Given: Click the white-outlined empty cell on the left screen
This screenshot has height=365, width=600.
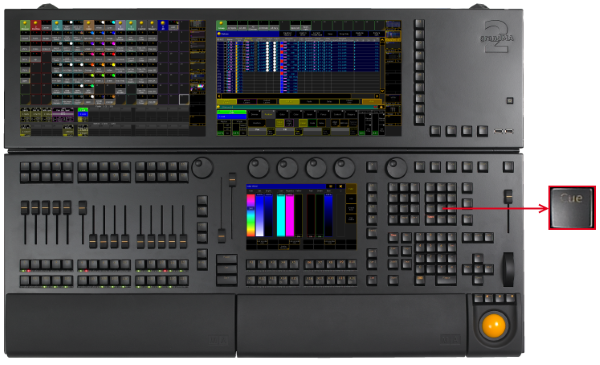Looking at the screenshot, I should tap(184, 99).
